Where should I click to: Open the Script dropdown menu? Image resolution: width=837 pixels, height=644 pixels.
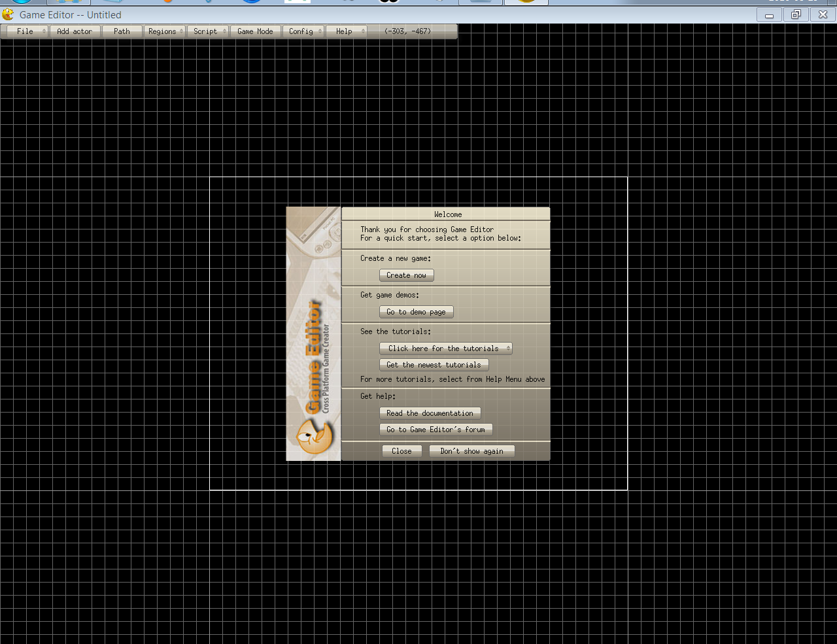[x=208, y=31]
